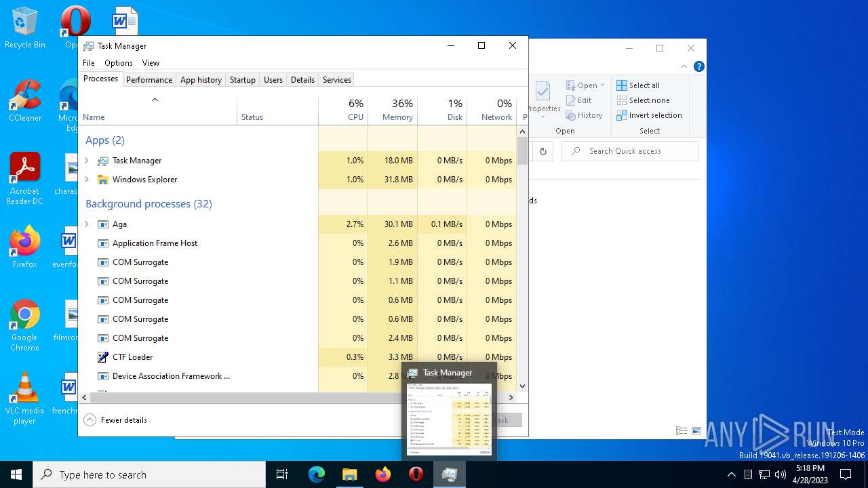Image resolution: width=868 pixels, height=488 pixels.
Task: Click the horizontal scrollbar right arrow
Action: 511,398
